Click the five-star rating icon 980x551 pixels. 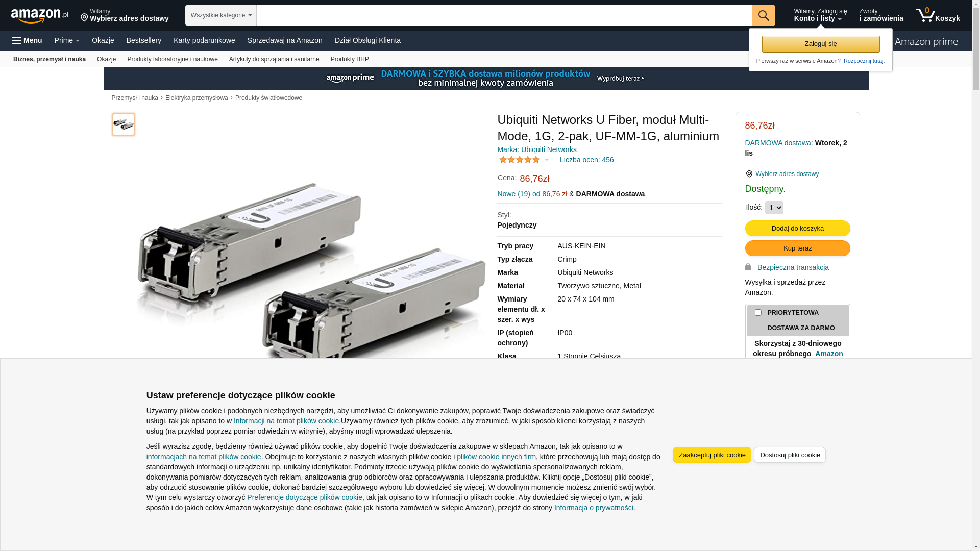coord(519,160)
